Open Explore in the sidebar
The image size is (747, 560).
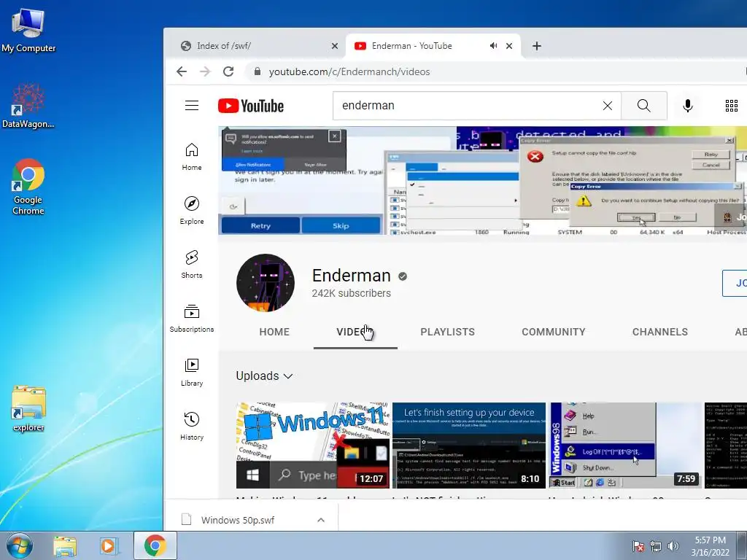coord(192,211)
